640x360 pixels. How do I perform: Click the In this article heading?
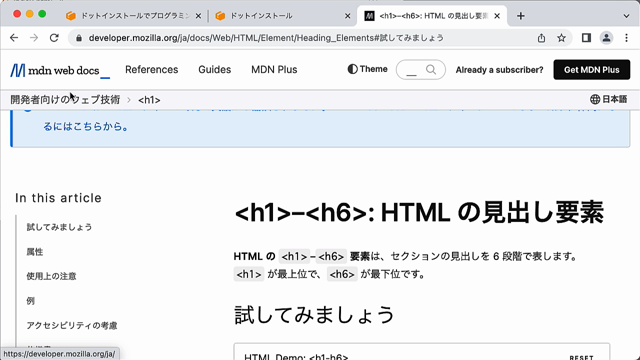coord(58,198)
